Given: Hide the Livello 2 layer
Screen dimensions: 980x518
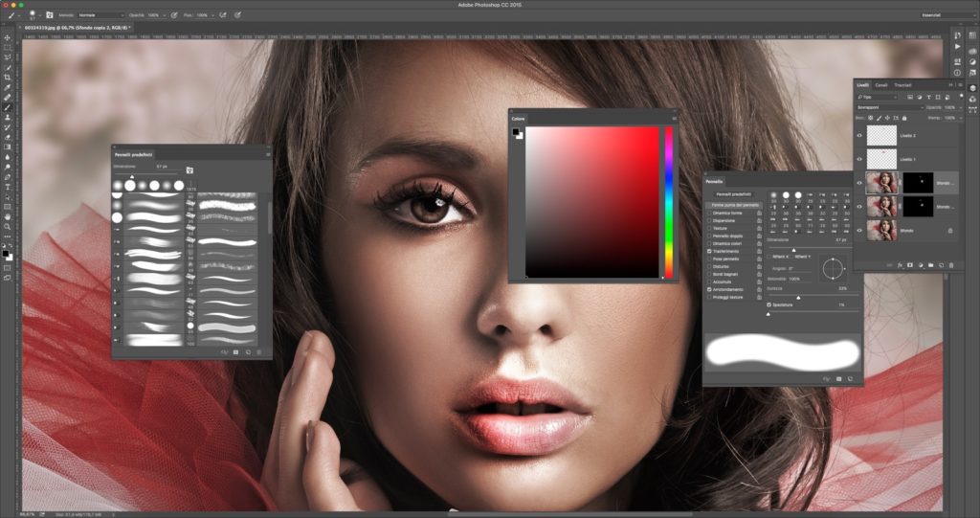Looking at the screenshot, I should click(859, 135).
